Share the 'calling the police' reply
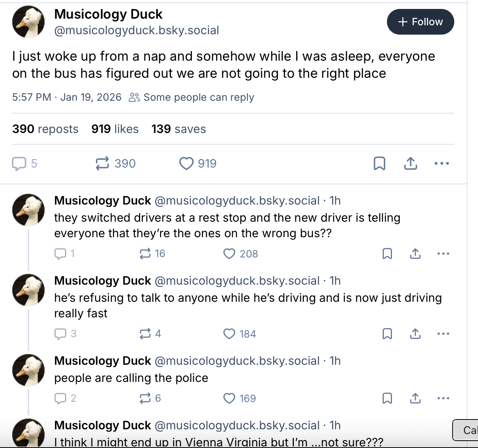Screen dimensions: 478x448 415,398
